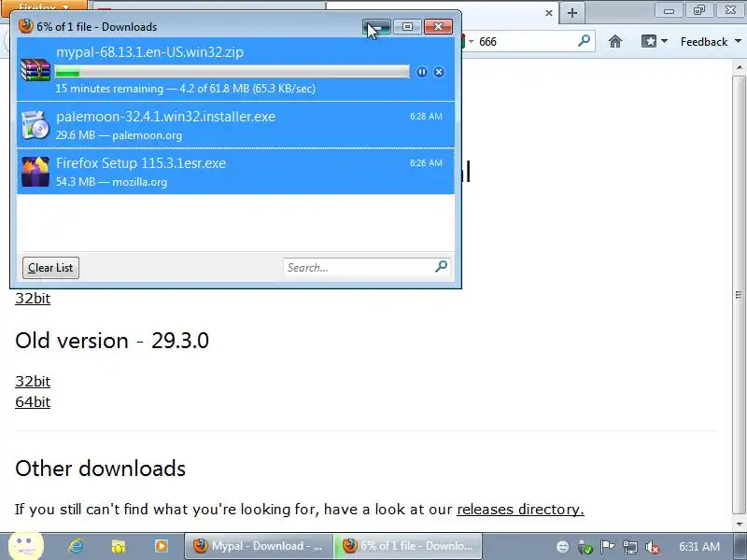Click the safely remove hardware tray icon

point(585,547)
